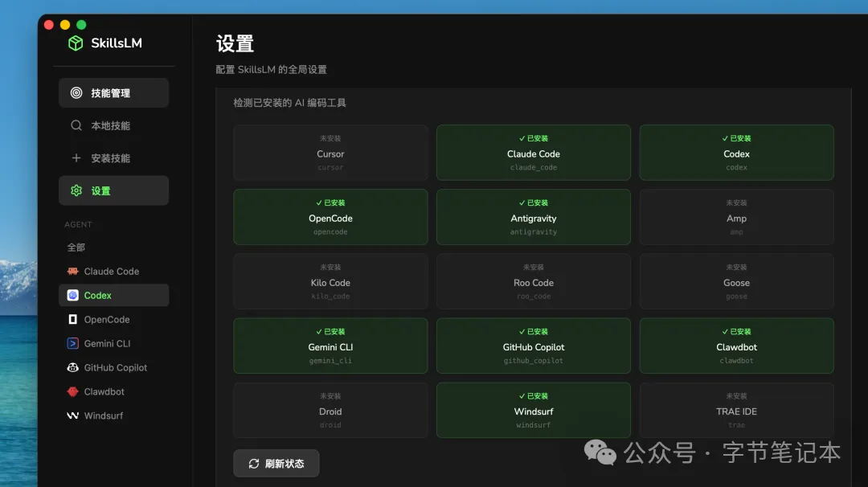
Task: Click the SkillsLM app name text
Action: [x=117, y=43]
